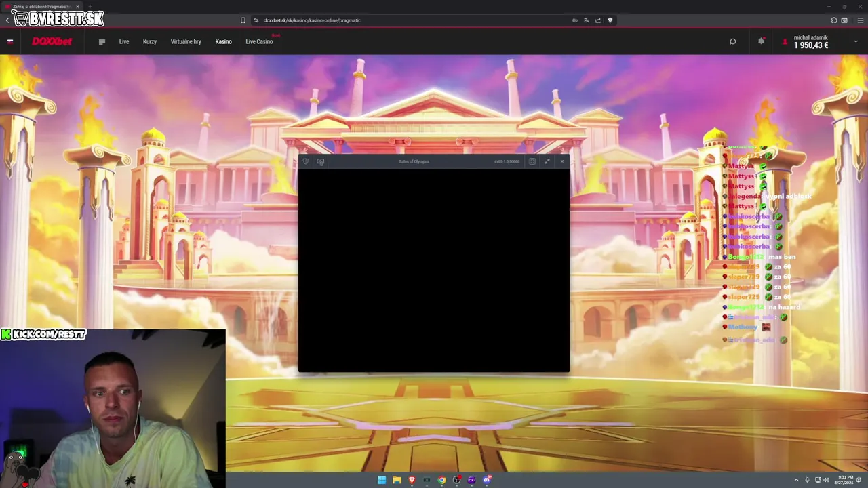Image resolution: width=868 pixels, height=488 pixels.
Task: Go back with browser back arrow
Action: coord(7,20)
